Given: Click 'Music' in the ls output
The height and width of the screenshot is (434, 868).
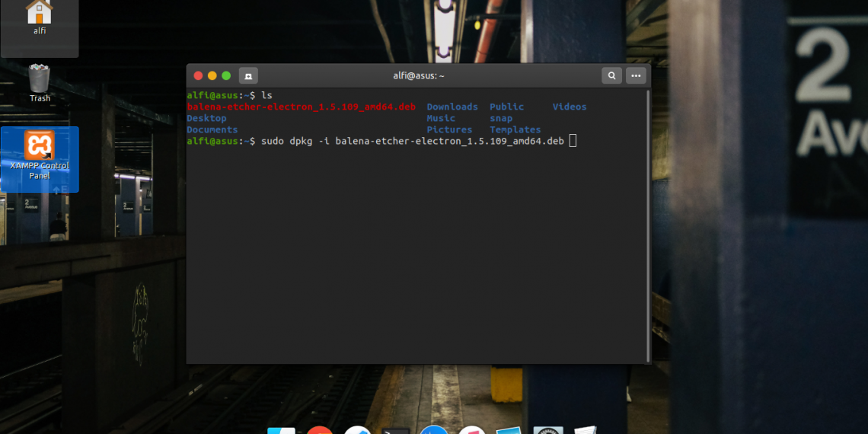Looking at the screenshot, I should [x=441, y=119].
